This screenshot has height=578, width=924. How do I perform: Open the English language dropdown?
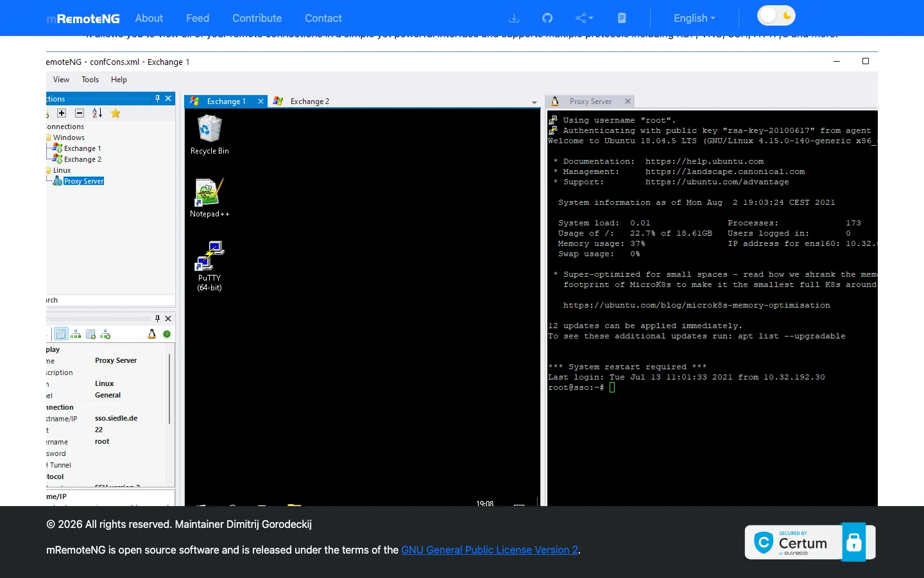point(694,18)
